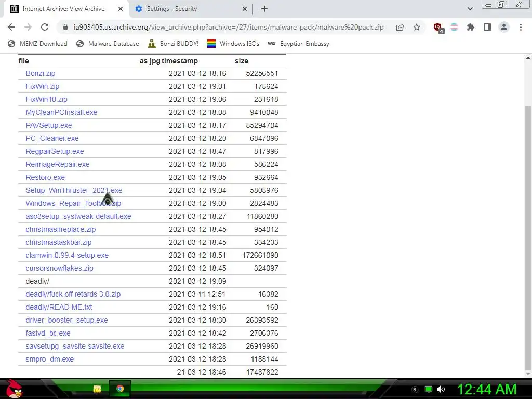Click clamwin-0.99.4-setup.exe link
The width and height of the screenshot is (532, 399).
click(x=67, y=255)
